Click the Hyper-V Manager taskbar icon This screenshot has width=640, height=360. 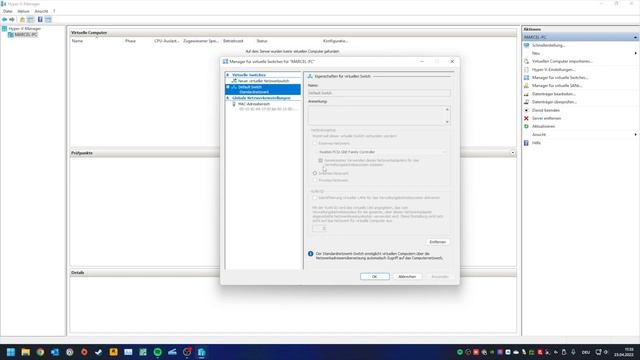coord(202,352)
